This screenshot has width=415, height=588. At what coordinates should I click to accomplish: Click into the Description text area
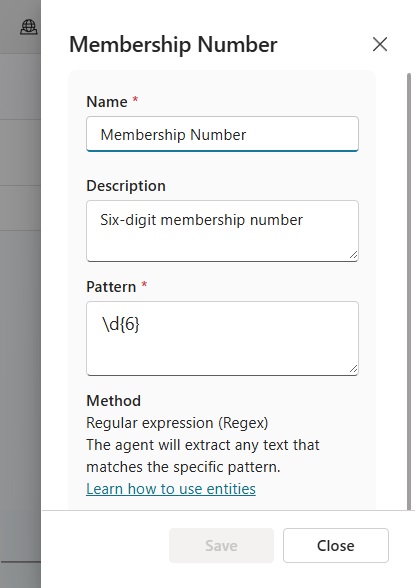[222, 231]
